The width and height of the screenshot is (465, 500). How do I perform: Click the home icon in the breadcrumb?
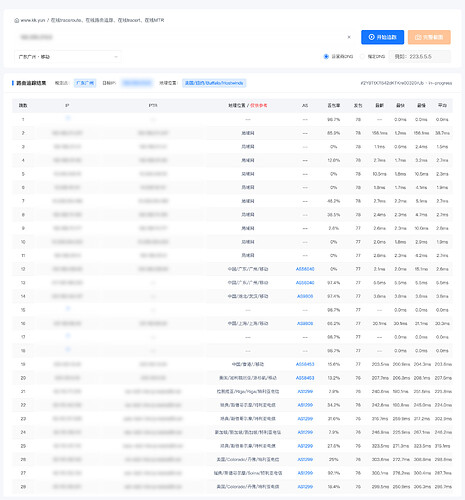tap(16, 20)
